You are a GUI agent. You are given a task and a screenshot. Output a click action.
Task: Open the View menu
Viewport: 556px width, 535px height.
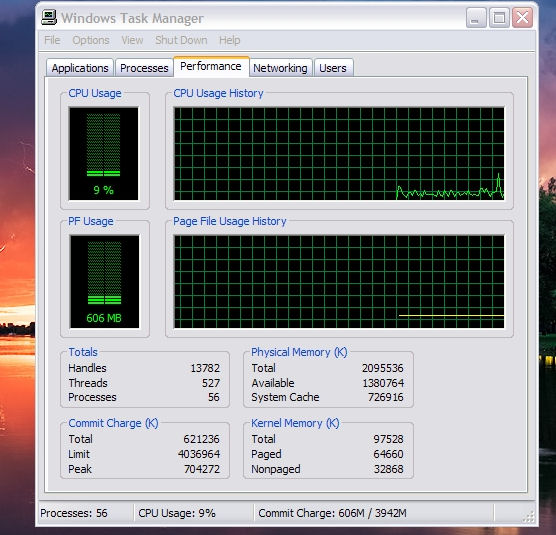132,40
